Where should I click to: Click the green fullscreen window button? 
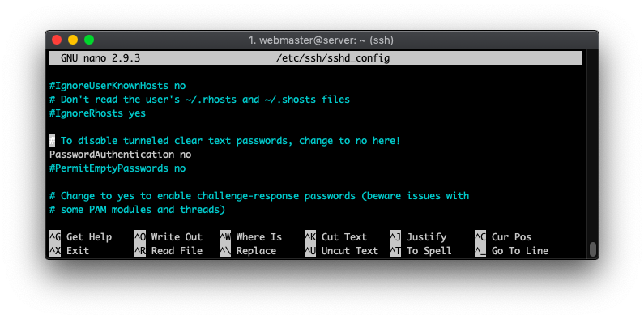coord(89,40)
